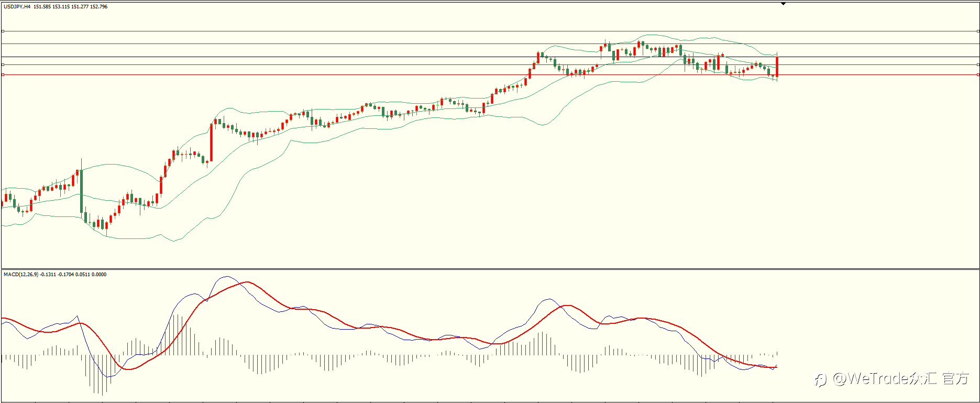Click the last tall red candle at the chart's right end
The image size is (980, 403).
click(777, 66)
